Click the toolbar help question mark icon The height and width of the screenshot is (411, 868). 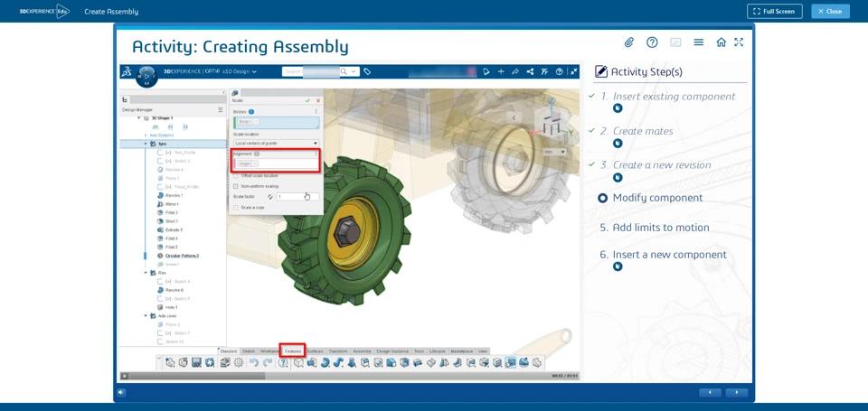point(283,363)
